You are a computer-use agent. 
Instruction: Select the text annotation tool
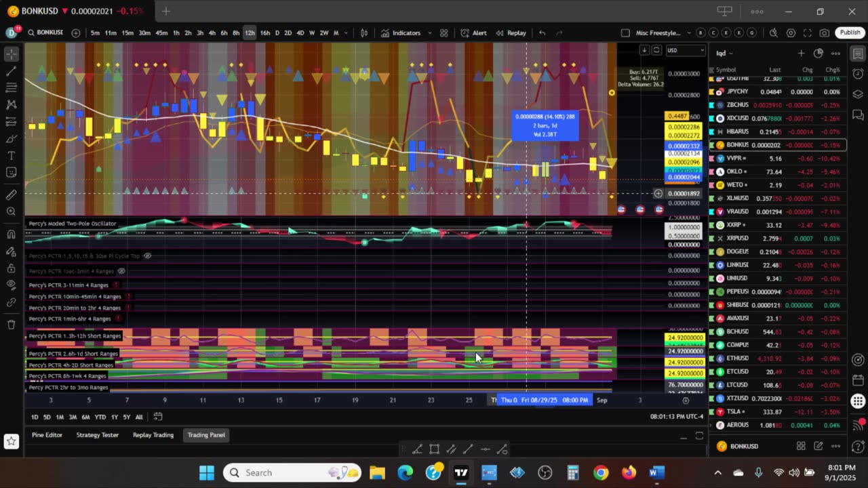[11, 155]
